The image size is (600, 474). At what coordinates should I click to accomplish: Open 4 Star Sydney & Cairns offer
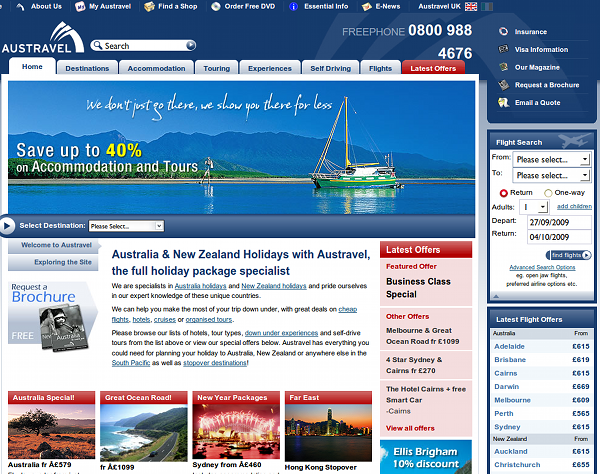click(414, 365)
